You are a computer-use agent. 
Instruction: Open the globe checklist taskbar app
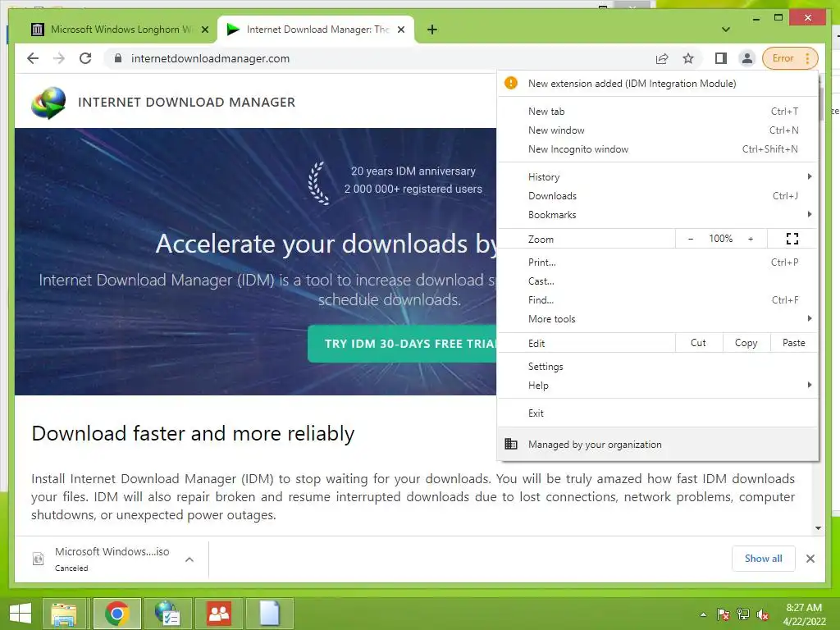(167, 614)
